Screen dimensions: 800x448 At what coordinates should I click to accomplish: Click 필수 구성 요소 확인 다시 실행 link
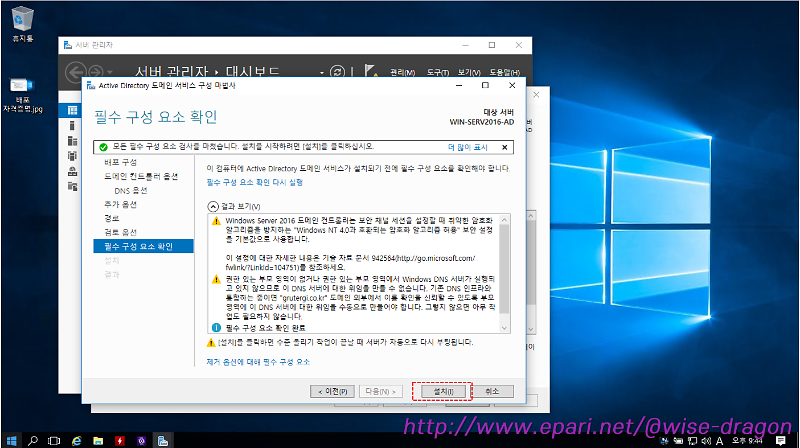pyautogui.click(x=255, y=182)
